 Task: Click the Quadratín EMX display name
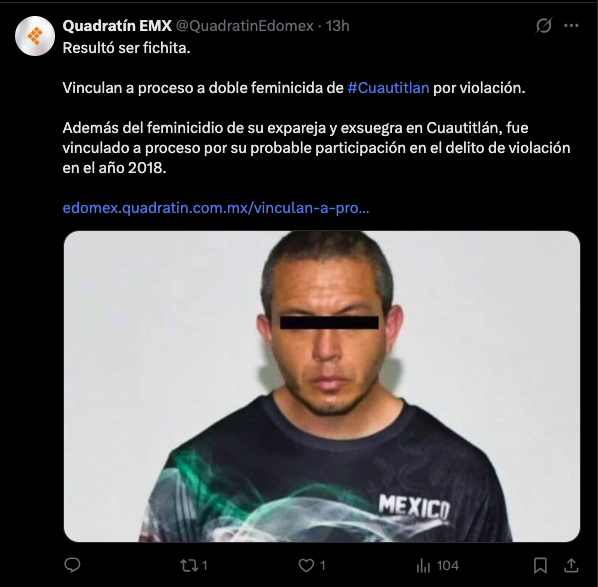pos(117,26)
